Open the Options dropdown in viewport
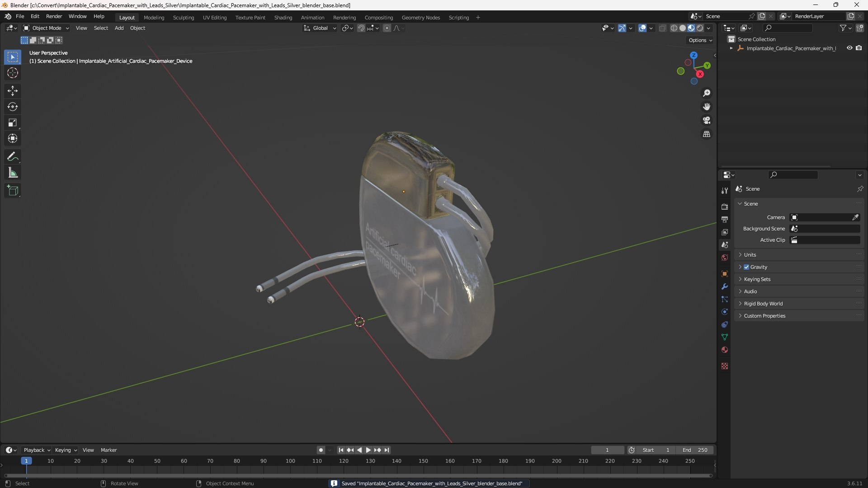Viewport: 868px width, 488px height. tap(700, 40)
